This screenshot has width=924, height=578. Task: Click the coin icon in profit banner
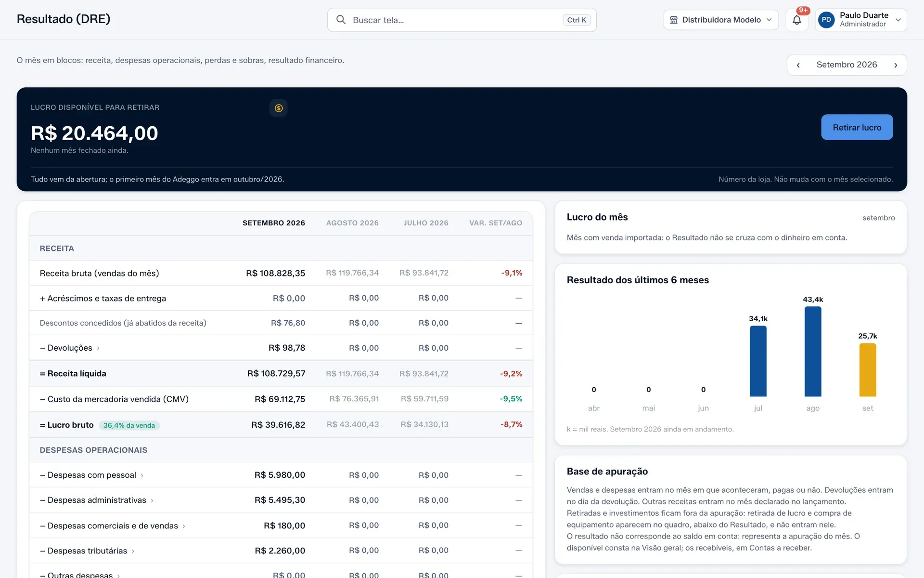tap(279, 108)
